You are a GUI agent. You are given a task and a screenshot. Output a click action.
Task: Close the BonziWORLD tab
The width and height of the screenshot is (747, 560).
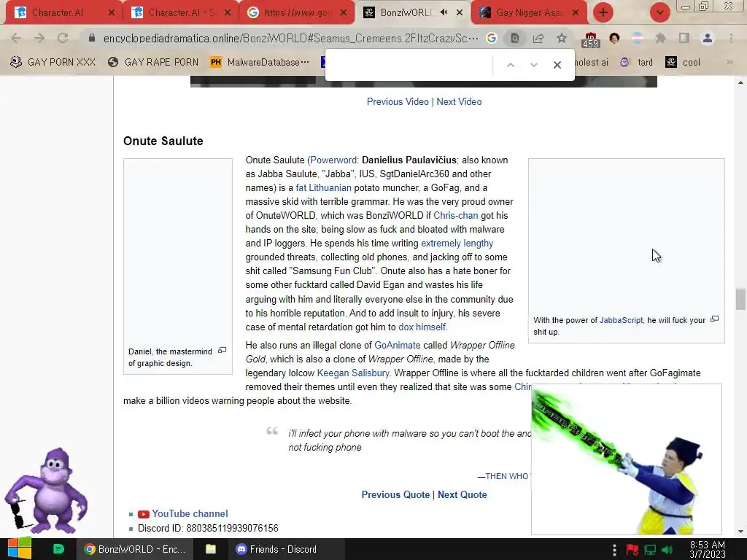(x=460, y=12)
